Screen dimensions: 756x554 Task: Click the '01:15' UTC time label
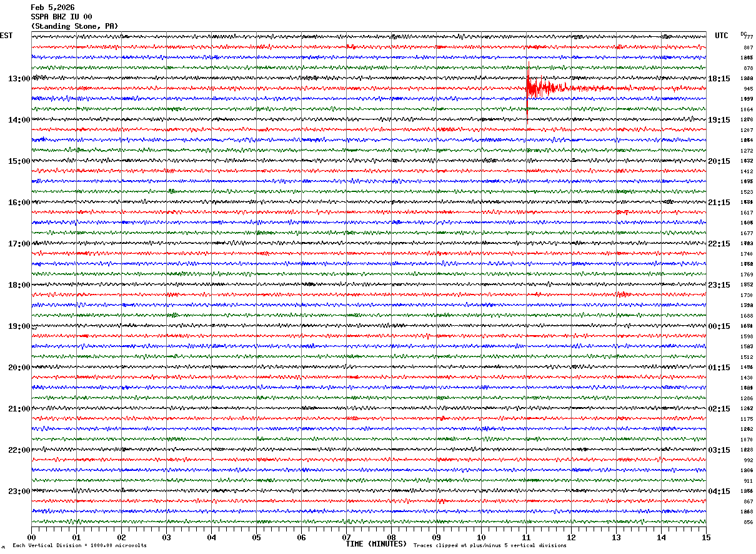click(x=720, y=367)
